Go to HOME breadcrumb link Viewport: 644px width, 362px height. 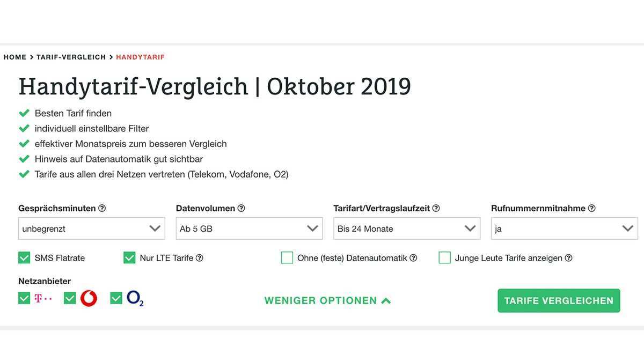pos(15,57)
